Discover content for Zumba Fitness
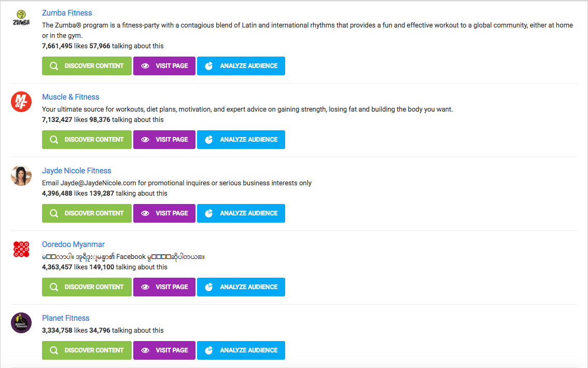Viewport: 588px width, 368px height. pos(87,66)
